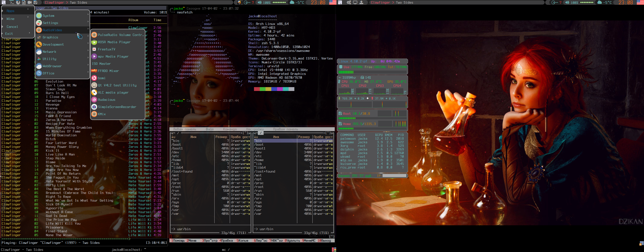
Task: Click the US flag keyboard layout on left panel
Action: click(x=333, y=2)
